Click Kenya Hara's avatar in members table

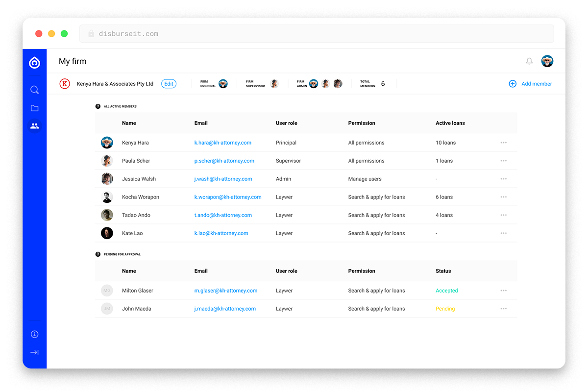pos(107,143)
